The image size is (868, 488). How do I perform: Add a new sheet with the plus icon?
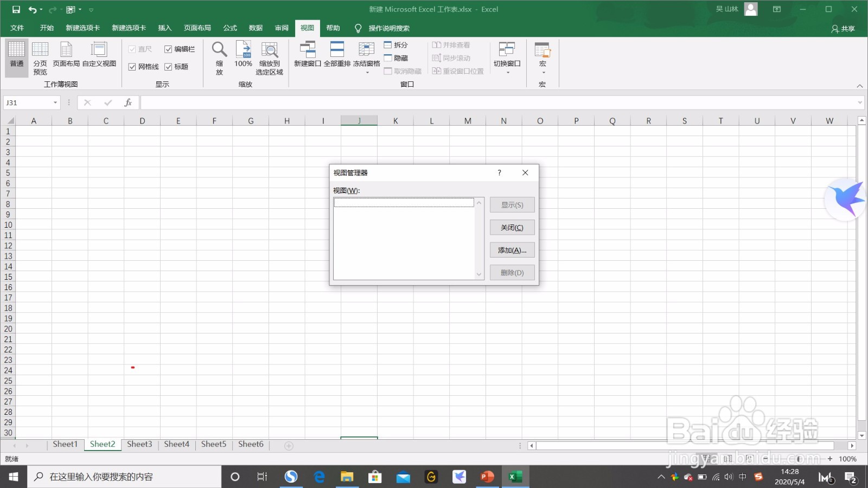289,446
